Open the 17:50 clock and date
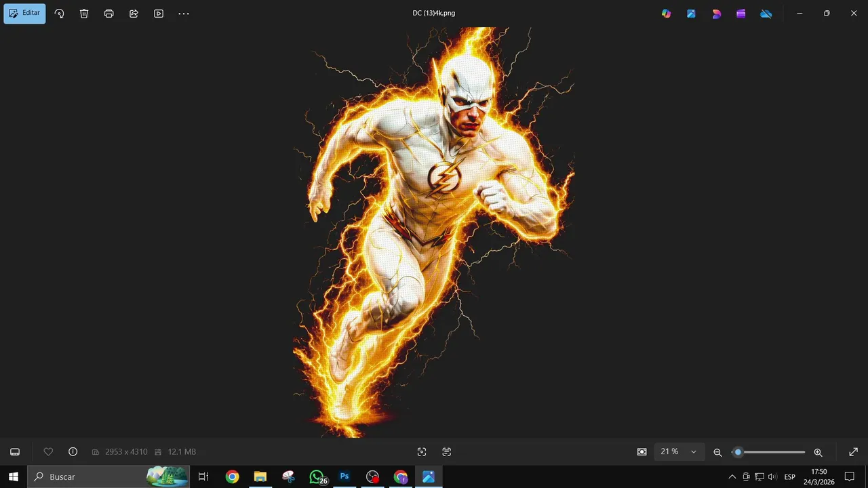 [819, 477]
